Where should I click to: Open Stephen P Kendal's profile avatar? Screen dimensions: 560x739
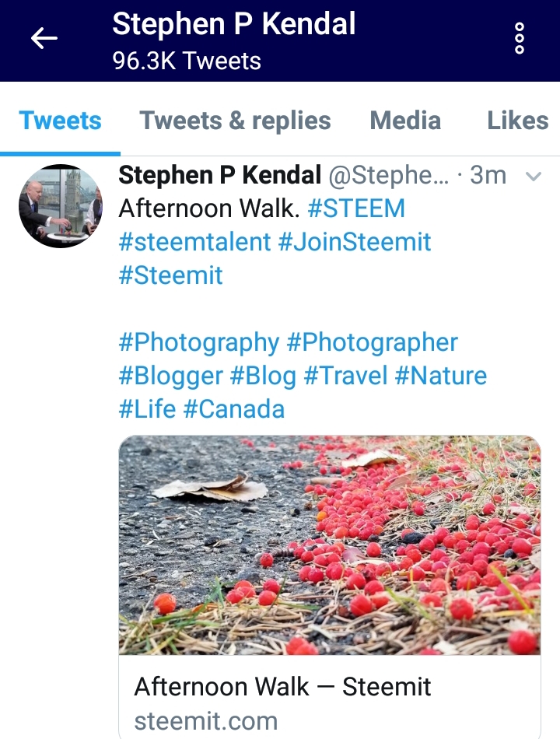pos(61,206)
